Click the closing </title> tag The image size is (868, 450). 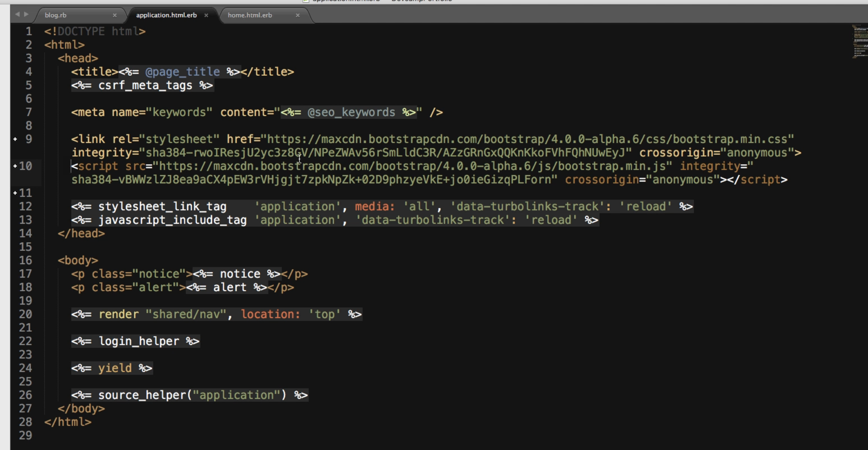(267, 72)
